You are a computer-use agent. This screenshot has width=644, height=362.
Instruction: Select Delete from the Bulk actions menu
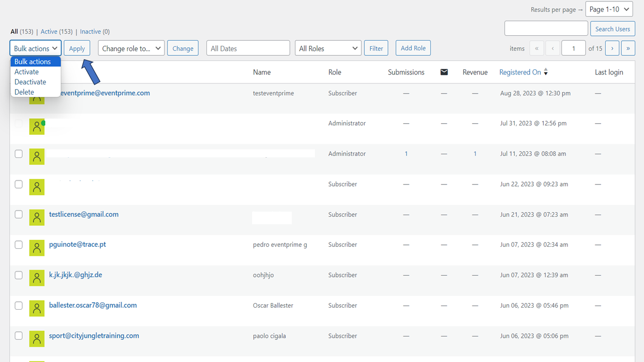[x=24, y=92]
